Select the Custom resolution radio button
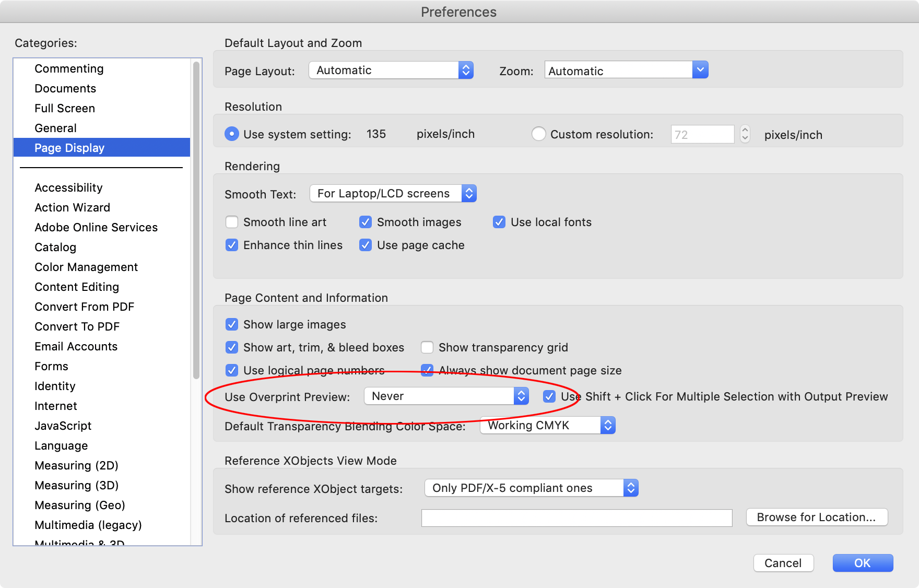This screenshot has width=919, height=588. (x=538, y=134)
